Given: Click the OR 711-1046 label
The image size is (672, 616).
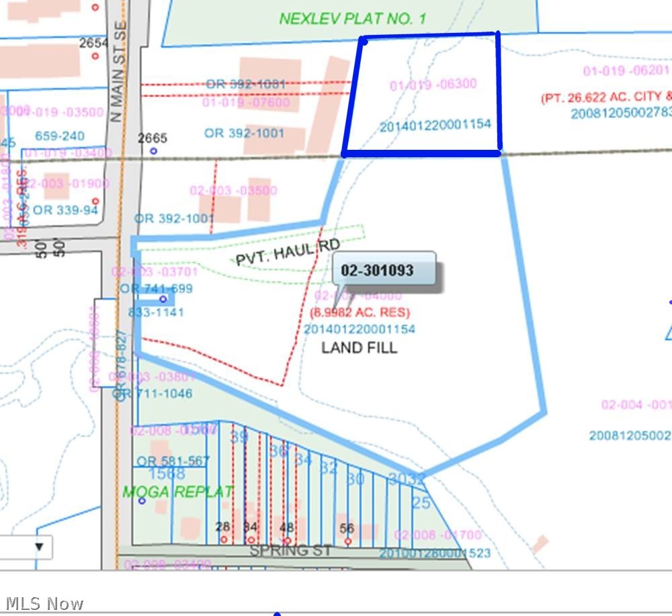Looking at the screenshot, I should (x=153, y=393).
